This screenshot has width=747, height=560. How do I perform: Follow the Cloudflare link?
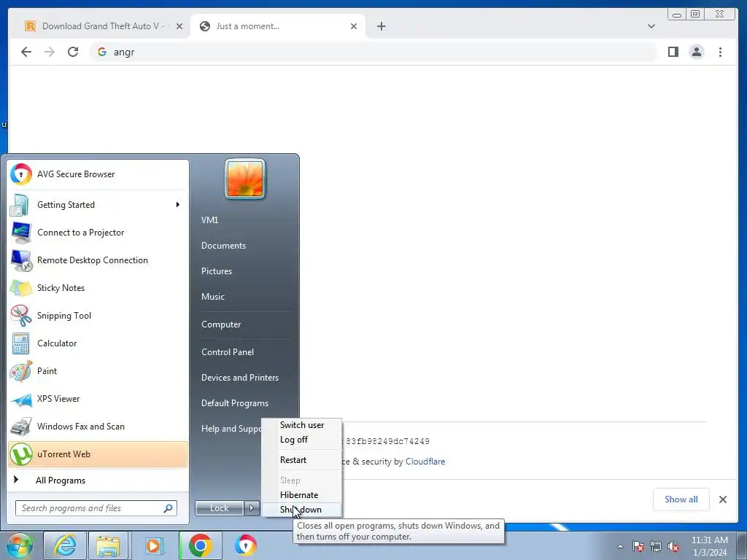pos(425,462)
